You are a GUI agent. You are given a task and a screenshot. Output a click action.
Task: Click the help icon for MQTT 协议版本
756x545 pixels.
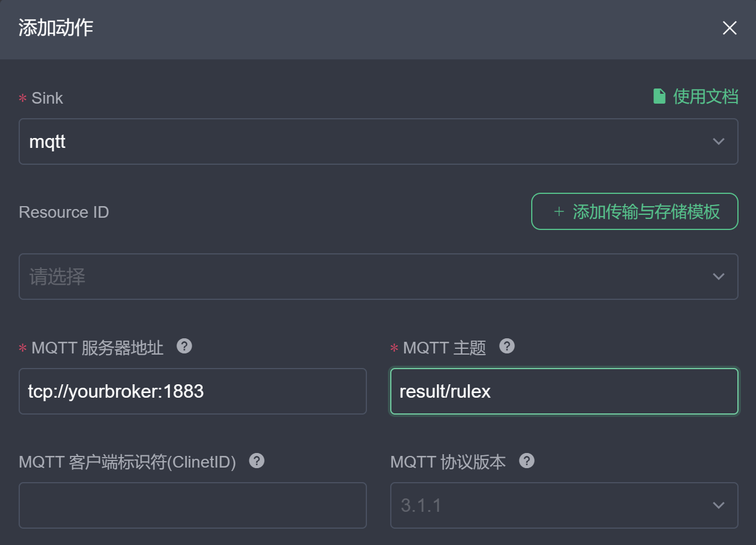527,461
